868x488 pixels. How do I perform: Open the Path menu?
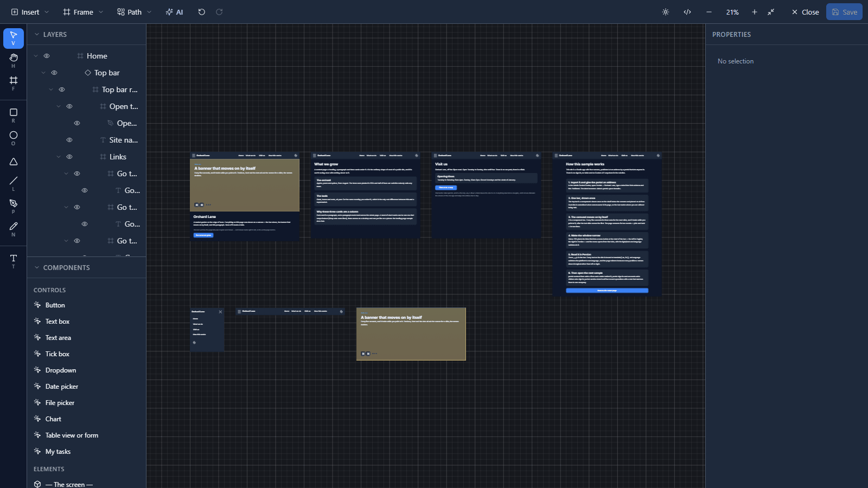click(134, 12)
